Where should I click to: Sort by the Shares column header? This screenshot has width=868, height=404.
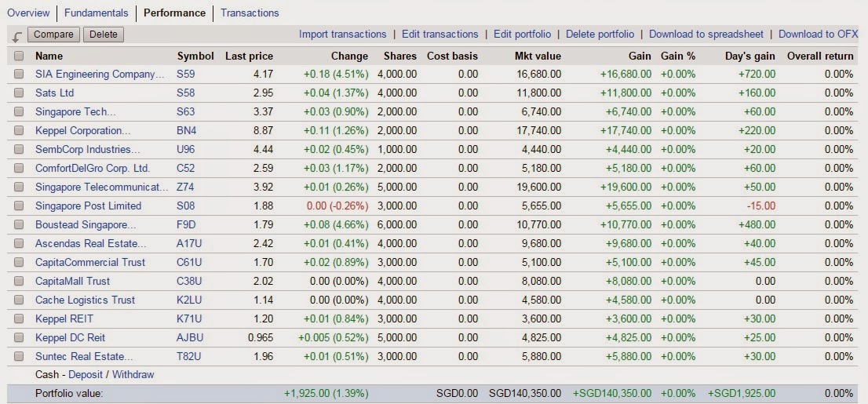pos(400,56)
